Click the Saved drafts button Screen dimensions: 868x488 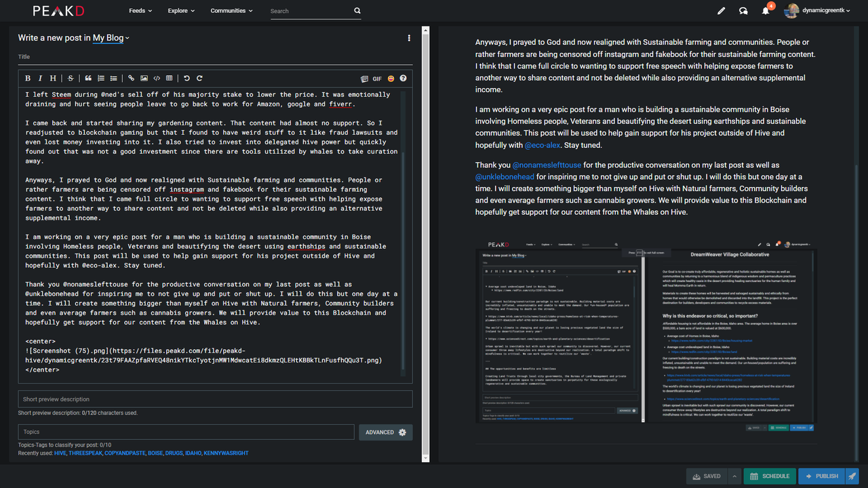(x=707, y=476)
